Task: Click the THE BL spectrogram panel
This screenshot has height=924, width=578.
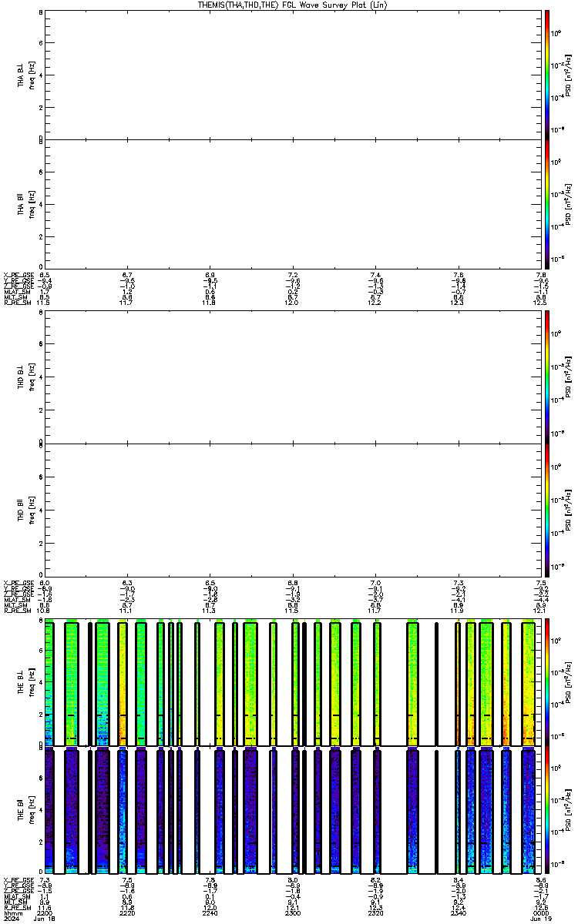Action: 292,681
